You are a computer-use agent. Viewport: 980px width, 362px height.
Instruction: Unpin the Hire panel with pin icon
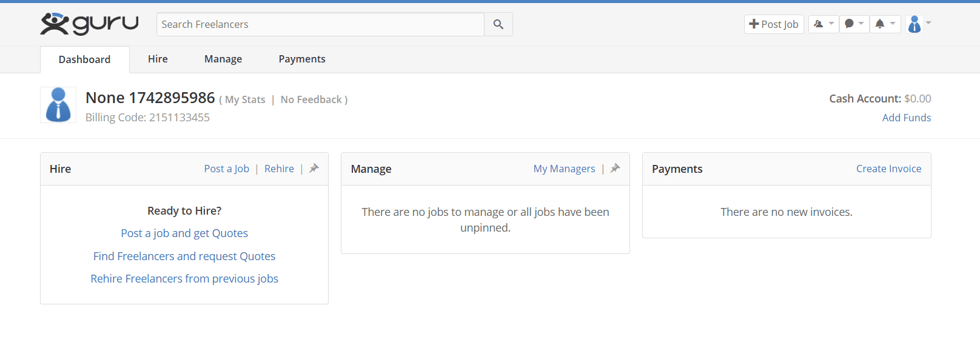pos(314,168)
